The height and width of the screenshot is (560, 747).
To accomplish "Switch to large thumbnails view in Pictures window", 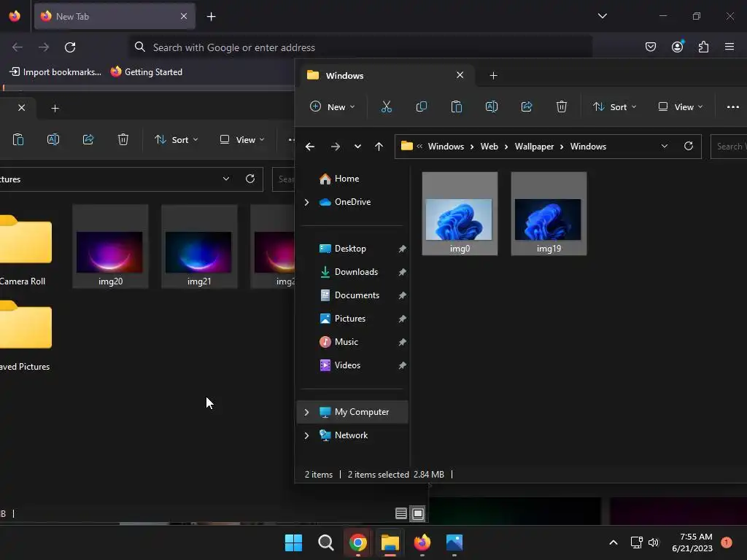I will pos(418,513).
